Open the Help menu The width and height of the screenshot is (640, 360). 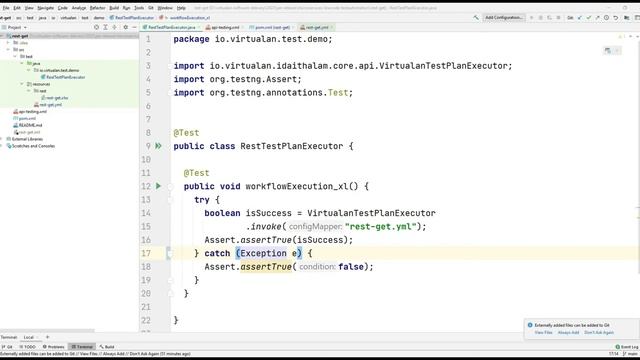(x=181, y=8)
